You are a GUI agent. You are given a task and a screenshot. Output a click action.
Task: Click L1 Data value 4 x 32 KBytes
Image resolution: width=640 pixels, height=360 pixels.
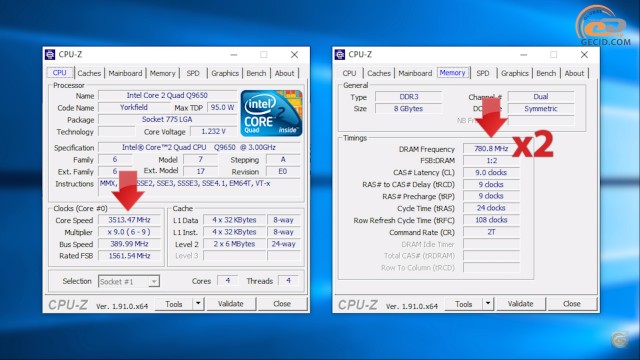tap(234, 220)
